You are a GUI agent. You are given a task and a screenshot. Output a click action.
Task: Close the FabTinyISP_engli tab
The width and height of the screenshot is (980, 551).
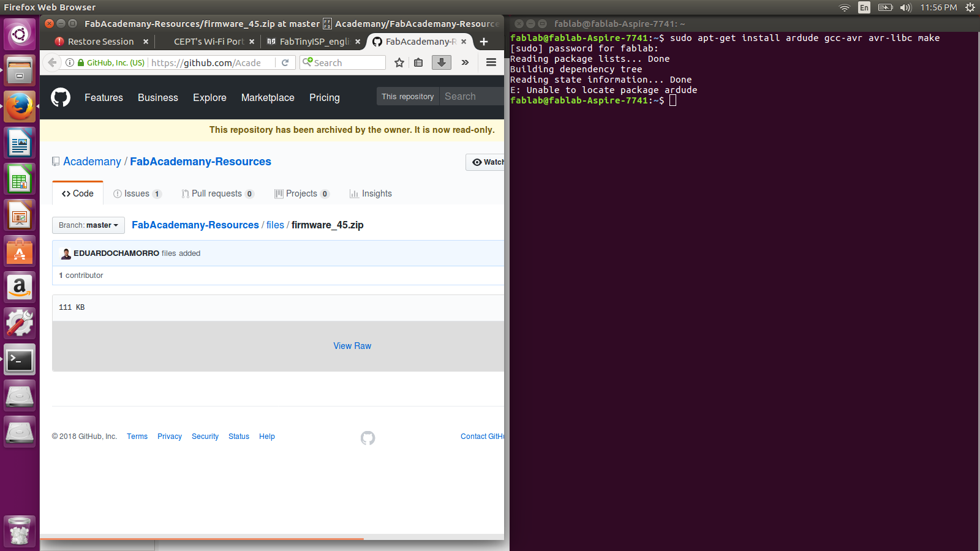pos(358,42)
